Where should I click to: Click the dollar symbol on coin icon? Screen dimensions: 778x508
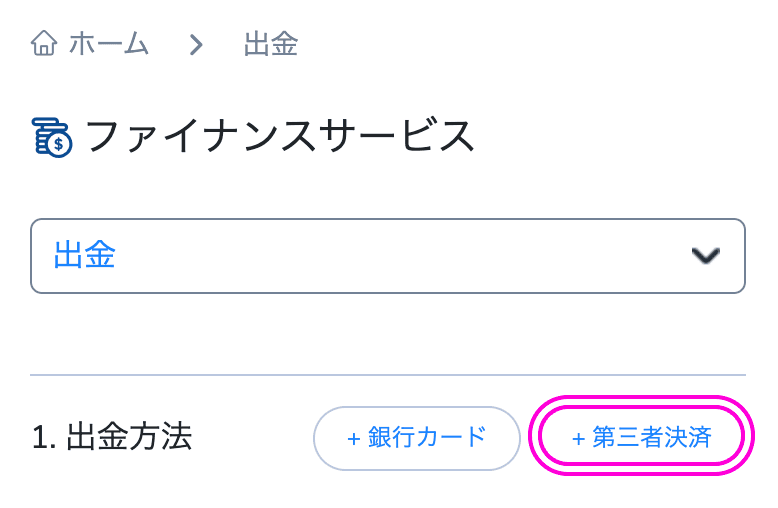(x=59, y=144)
